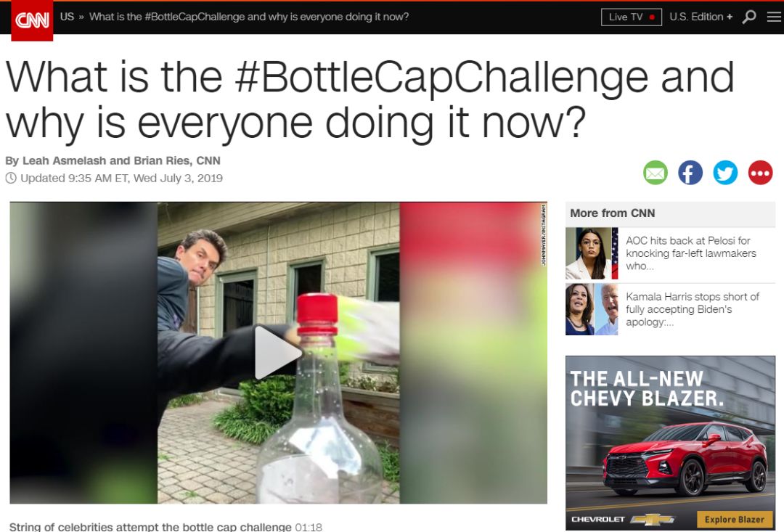Image resolution: width=784 pixels, height=532 pixels.
Task: Share article on Twitter
Action: 725,173
